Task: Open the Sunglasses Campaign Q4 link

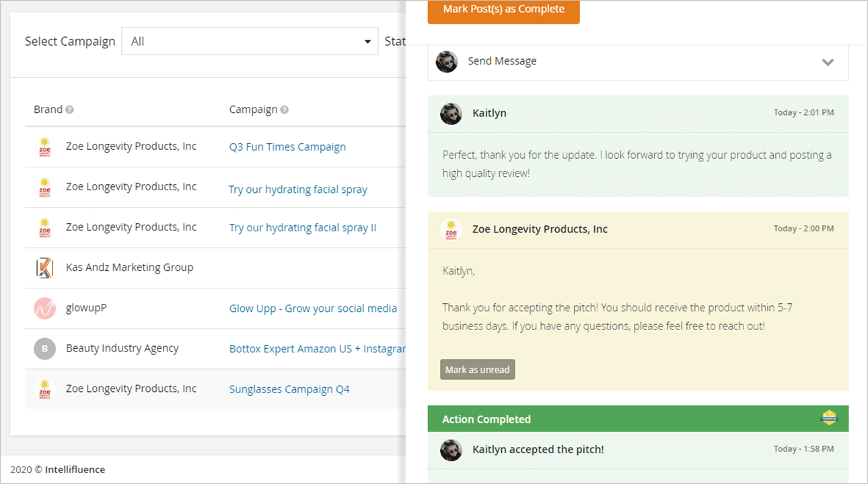Action: click(x=289, y=389)
